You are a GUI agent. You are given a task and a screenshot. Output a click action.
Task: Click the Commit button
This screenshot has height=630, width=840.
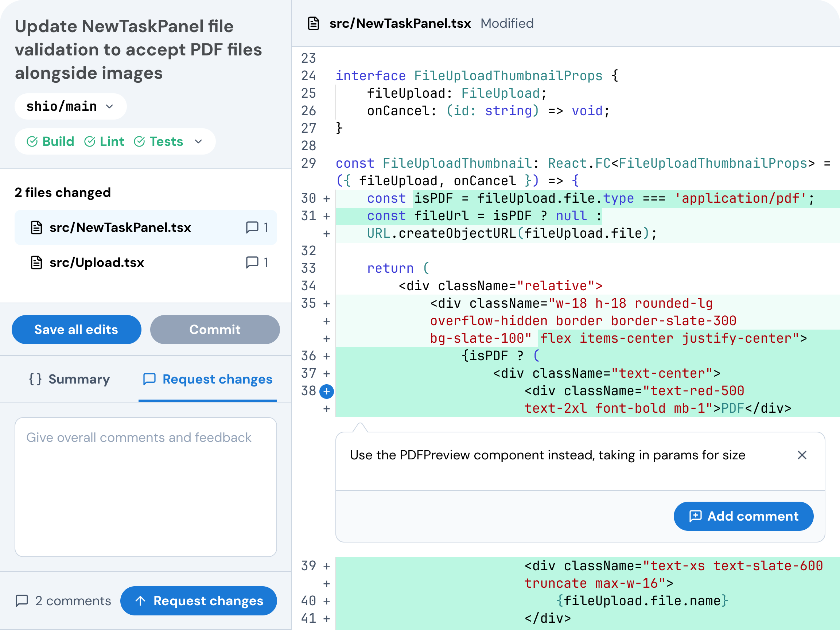tap(215, 329)
